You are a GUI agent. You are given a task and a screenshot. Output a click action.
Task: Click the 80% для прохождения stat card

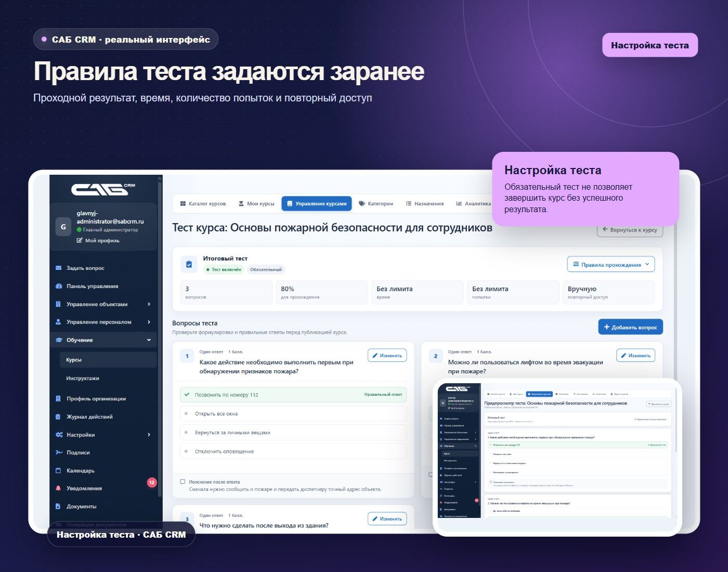[322, 292]
